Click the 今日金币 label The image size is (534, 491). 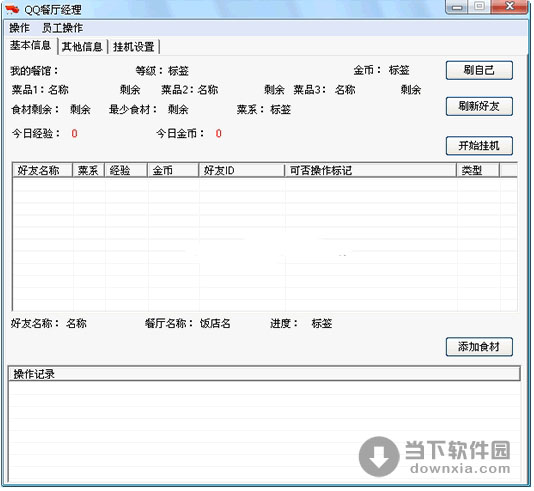coord(180,133)
